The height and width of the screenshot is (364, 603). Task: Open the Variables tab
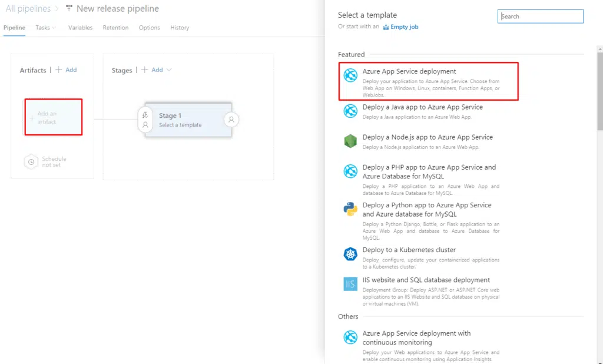click(x=80, y=28)
